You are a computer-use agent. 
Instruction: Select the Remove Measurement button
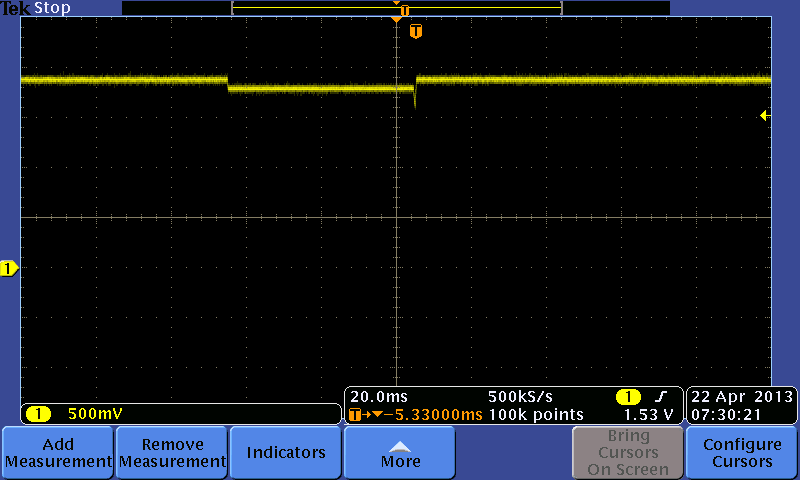[172, 452]
